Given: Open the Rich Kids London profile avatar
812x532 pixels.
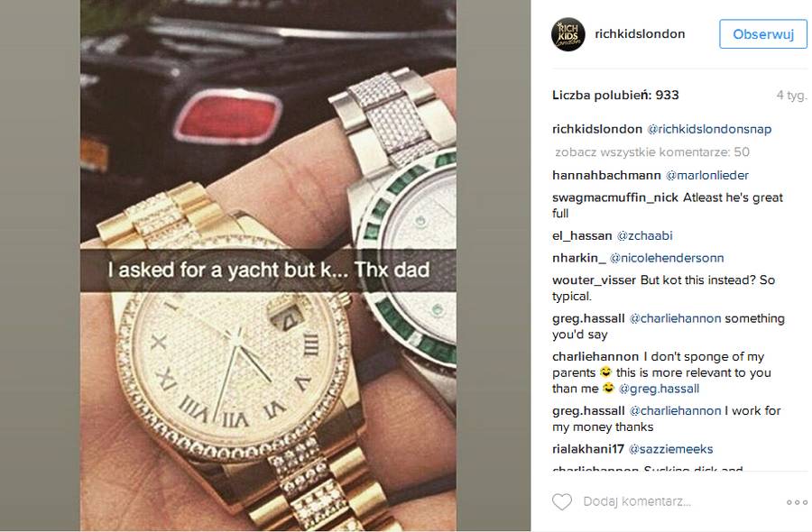Looking at the screenshot, I should 568,34.
